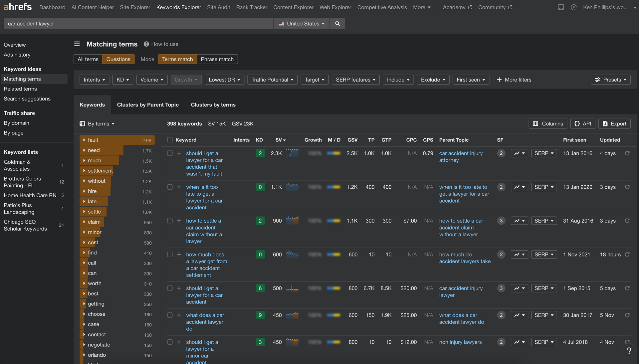Expand the 'settlement' term group
Viewport: 639px width, 364px height.
click(x=84, y=171)
